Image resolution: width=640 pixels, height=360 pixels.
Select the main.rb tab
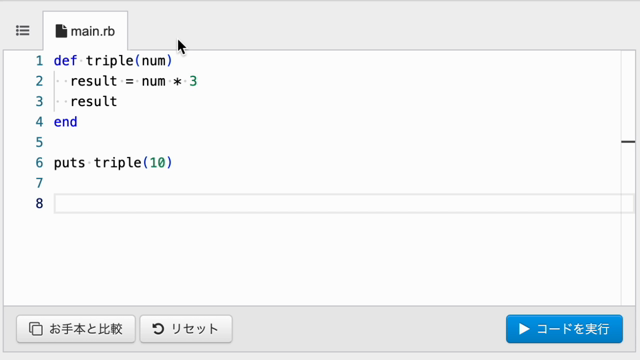pyautogui.click(x=85, y=31)
